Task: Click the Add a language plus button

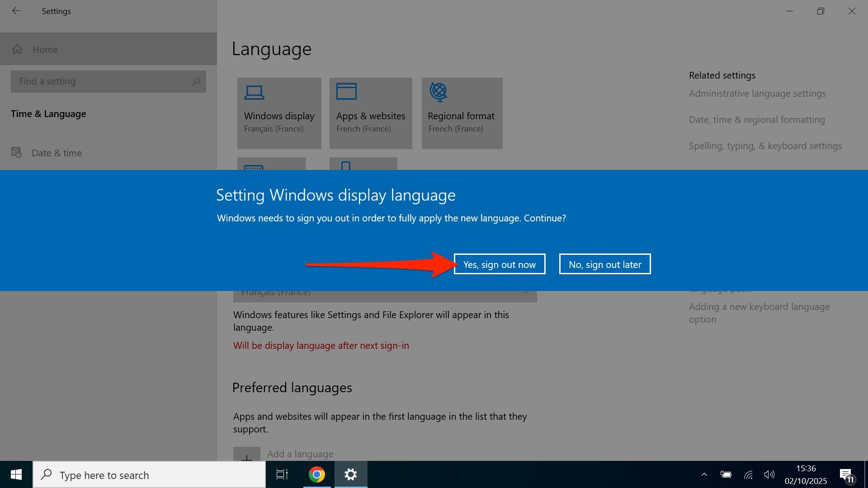Action: tap(247, 455)
